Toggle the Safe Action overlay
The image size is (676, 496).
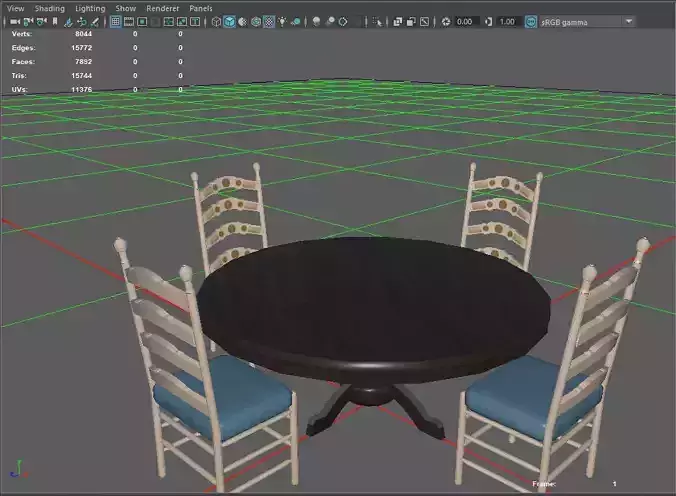182,22
